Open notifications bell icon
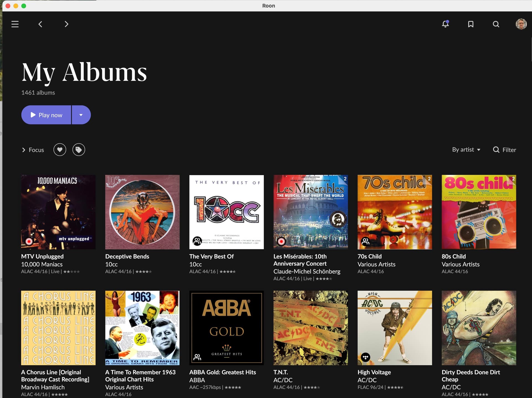 [x=445, y=24]
